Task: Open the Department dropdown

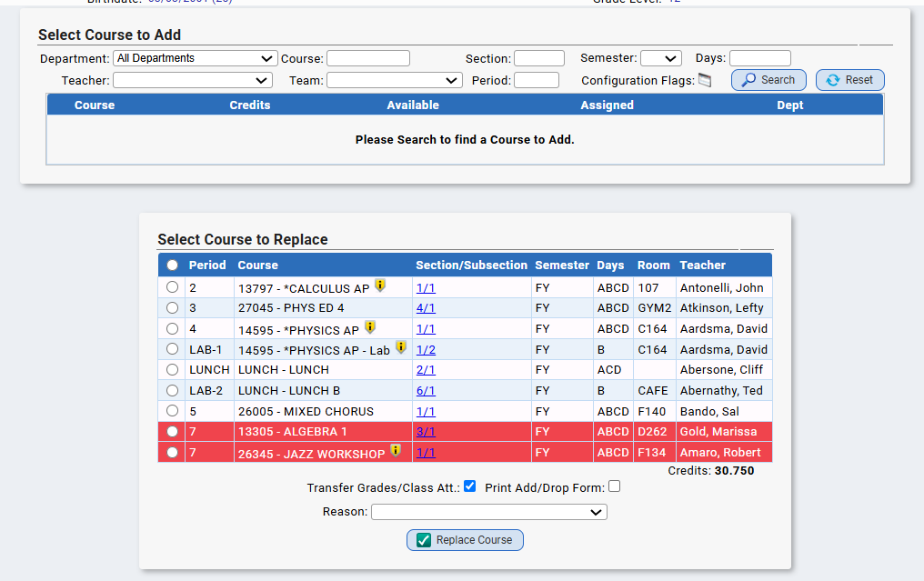Action: pos(195,58)
